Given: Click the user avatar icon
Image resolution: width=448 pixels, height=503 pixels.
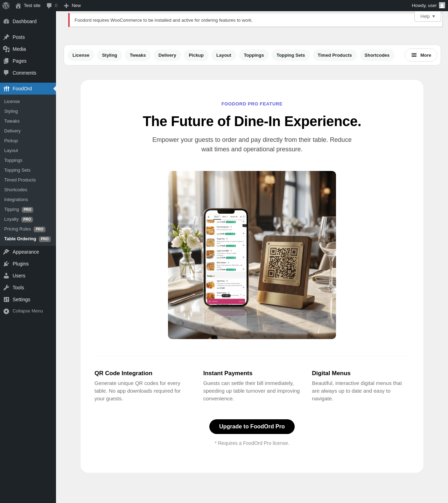Looking at the screenshot, I should pos(442,6).
